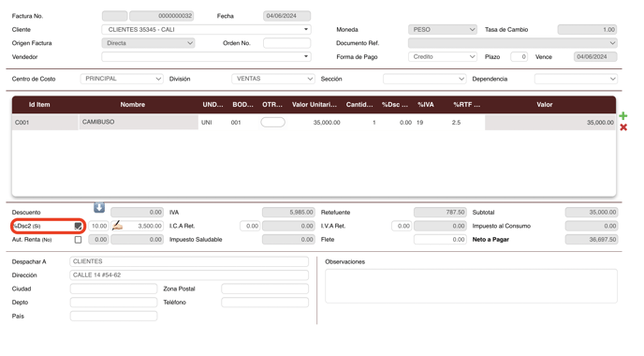The height and width of the screenshot is (356, 644).
Task: Click the Teléfono input field
Action: point(265,303)
